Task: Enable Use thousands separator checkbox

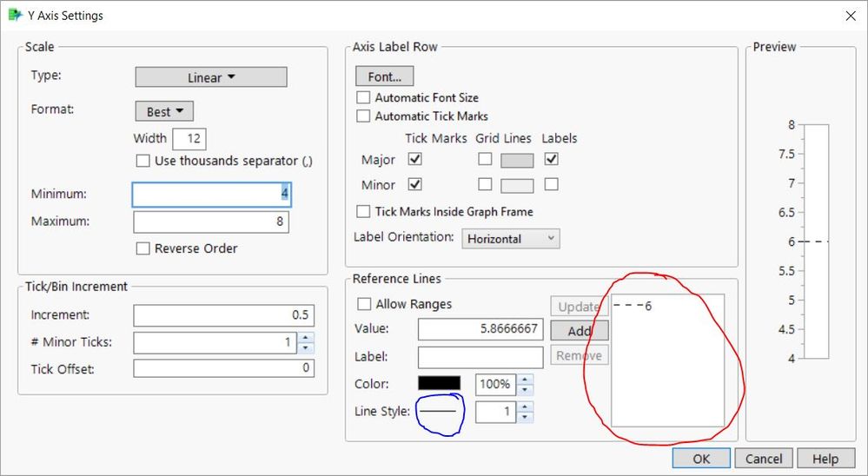Action: coord(142,161)
